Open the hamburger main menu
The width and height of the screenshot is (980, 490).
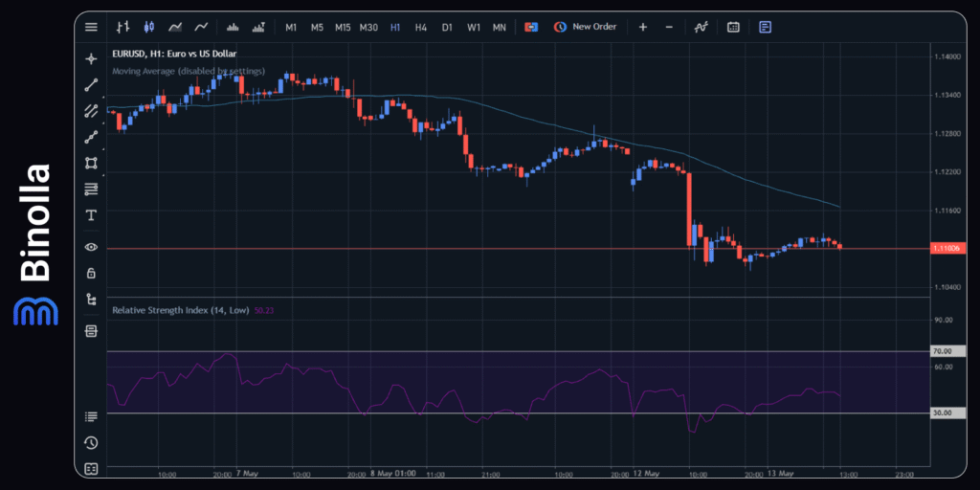pyautogui.click(x=91, y=28)
